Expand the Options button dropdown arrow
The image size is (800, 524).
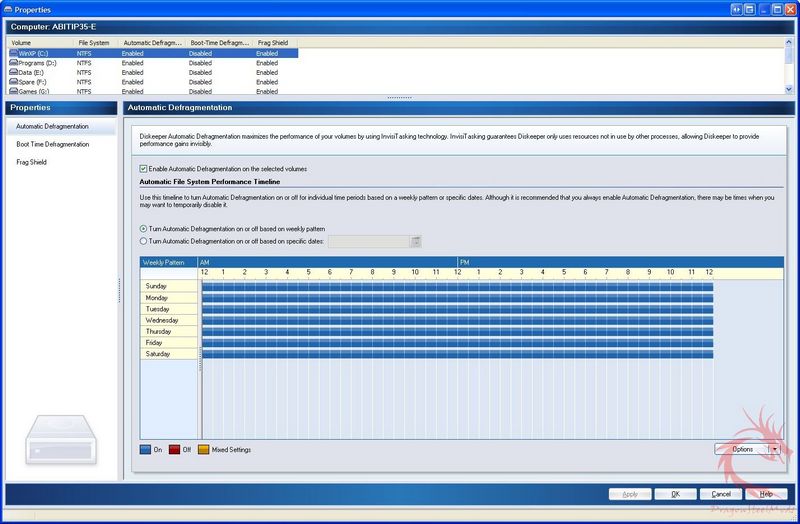(773, 449)
